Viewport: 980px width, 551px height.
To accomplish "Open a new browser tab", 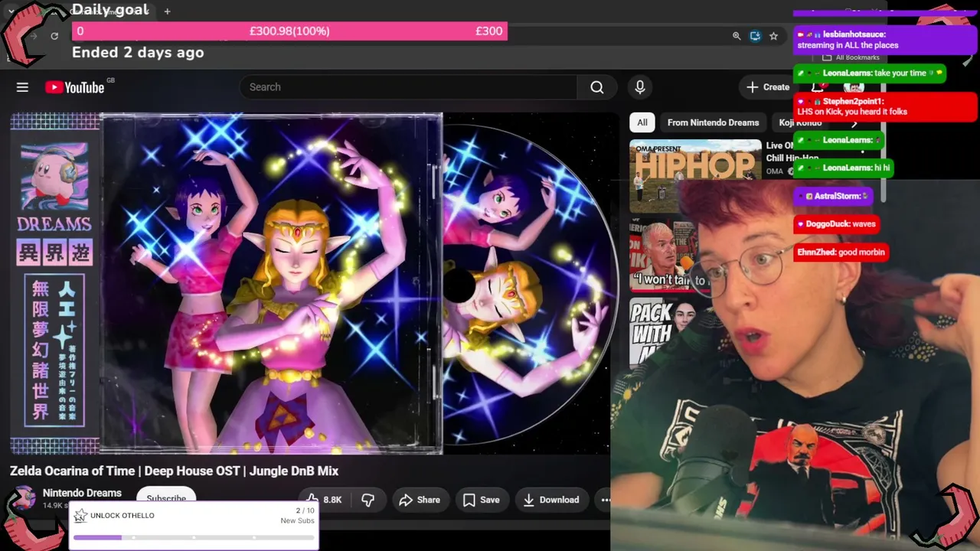I will (167, 11).
